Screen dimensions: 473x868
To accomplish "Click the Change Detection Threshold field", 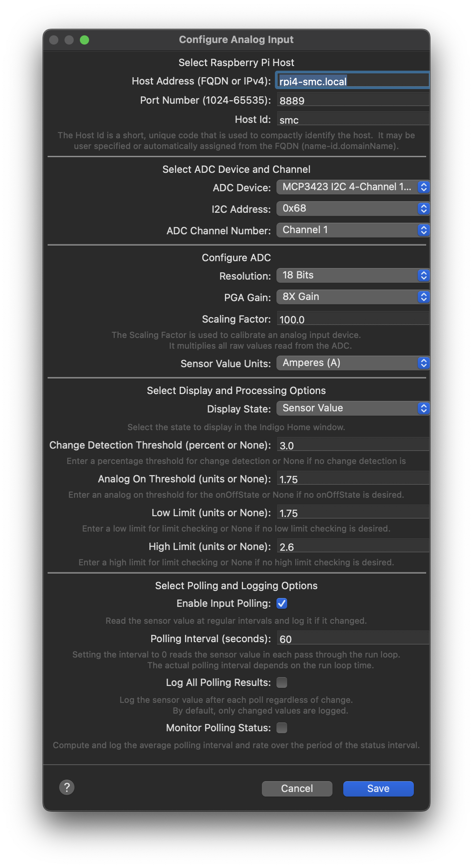I will [x=353, y=445].
